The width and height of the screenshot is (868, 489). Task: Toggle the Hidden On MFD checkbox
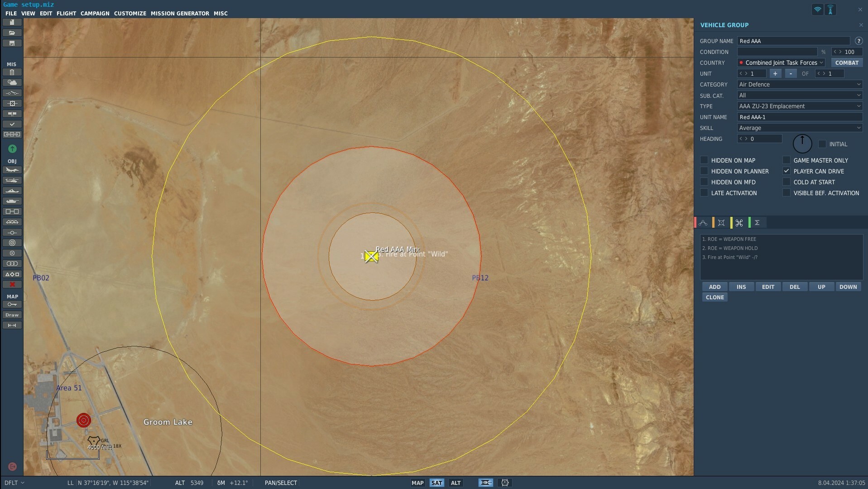(704, 182)
